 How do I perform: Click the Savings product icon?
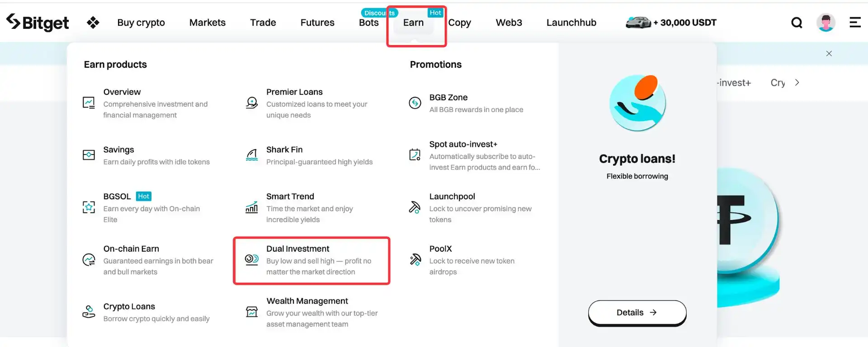[x=89, y=155]
